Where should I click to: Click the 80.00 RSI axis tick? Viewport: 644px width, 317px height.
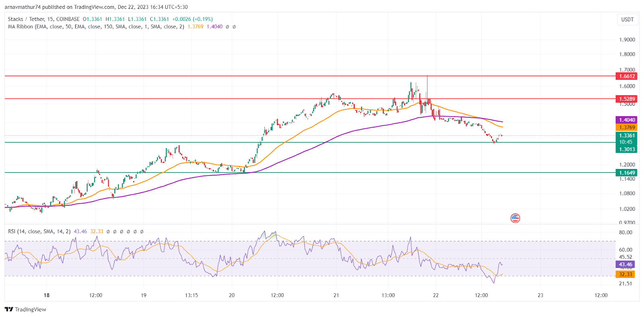coord(625,232)
